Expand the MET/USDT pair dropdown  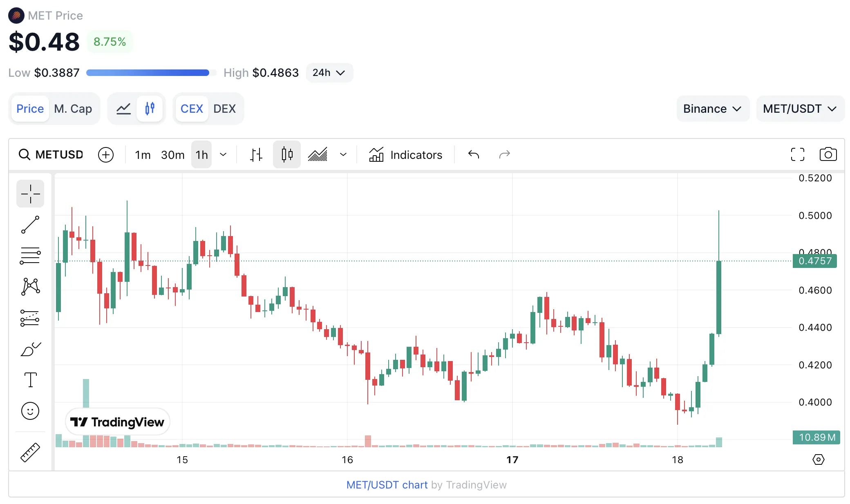[800, 109]
